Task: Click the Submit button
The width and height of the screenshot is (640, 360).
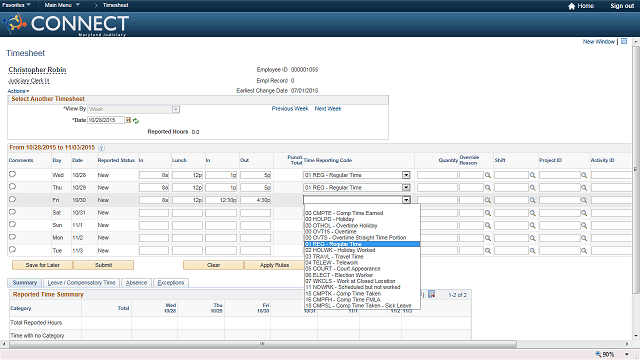Action: [103, 265]
